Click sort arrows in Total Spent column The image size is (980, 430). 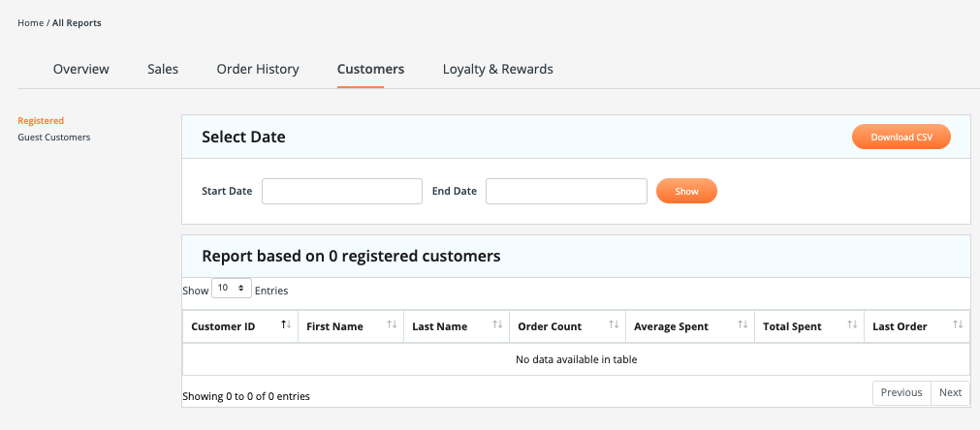click(852, 324)
